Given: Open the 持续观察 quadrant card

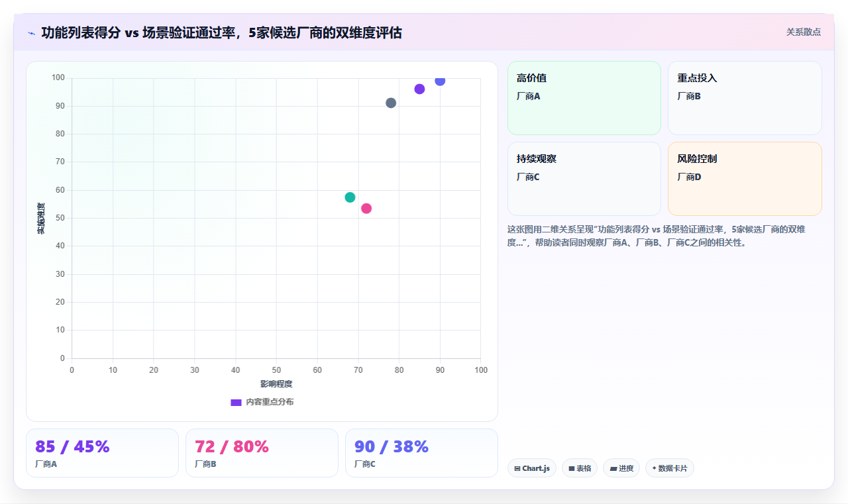Looking at the screenshot, I should (584, 179).
